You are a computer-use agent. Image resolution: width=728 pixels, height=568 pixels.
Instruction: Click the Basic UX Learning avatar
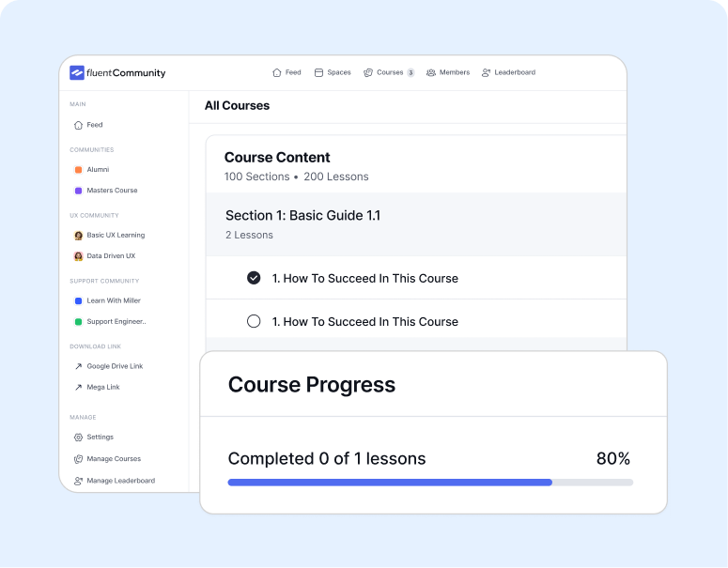click(x=78, y=236)
